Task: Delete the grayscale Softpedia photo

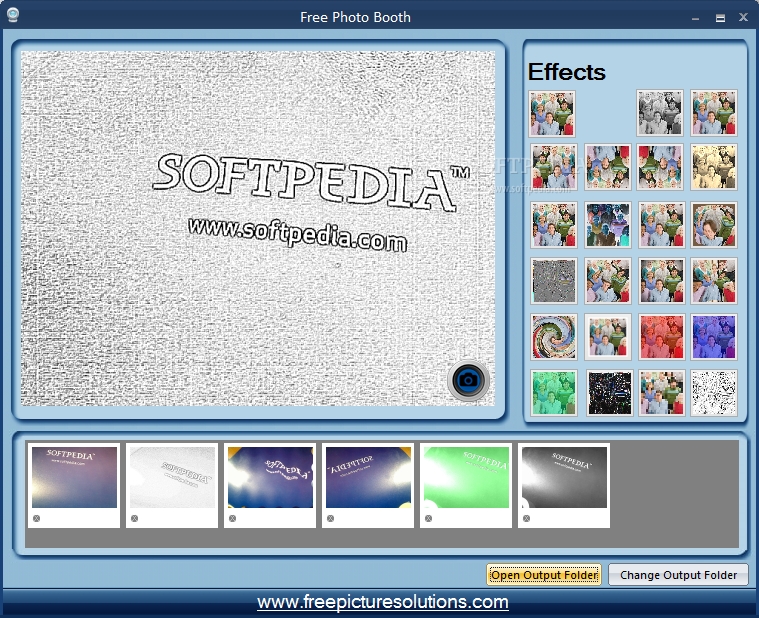Action: 527,518
